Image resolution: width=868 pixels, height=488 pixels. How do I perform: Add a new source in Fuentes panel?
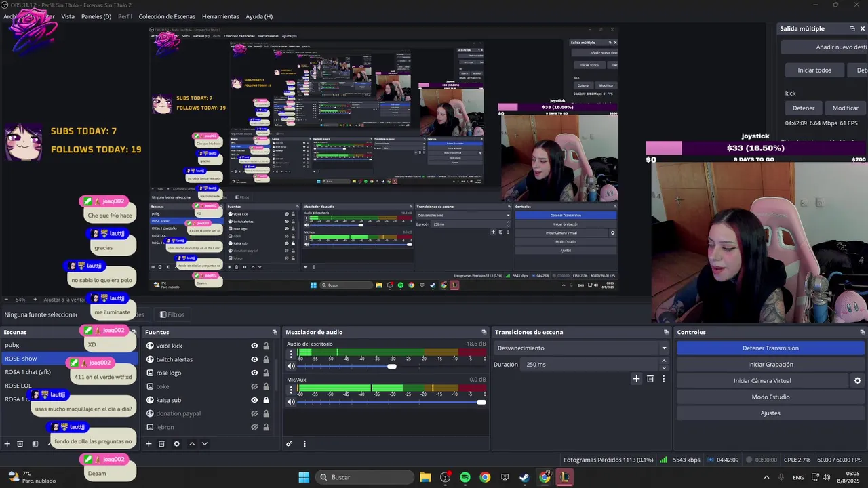coord(149,444)
